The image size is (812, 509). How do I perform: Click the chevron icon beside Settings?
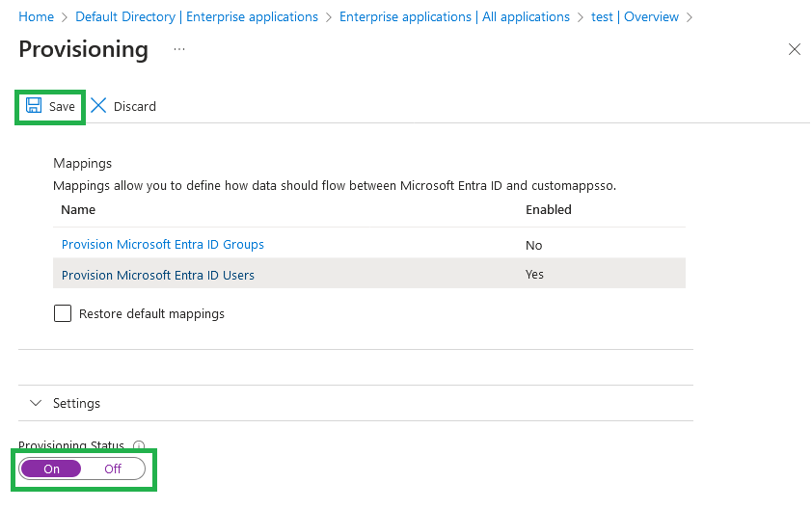point(36,403)
